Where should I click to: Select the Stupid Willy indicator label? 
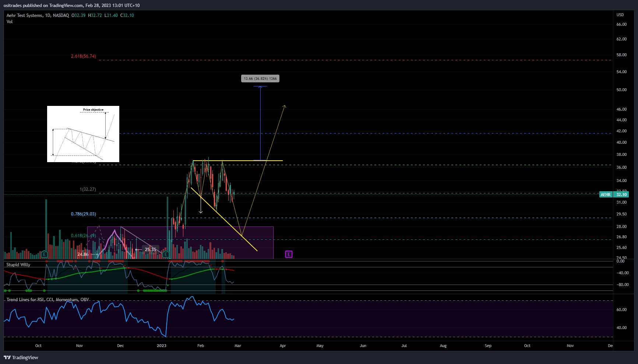coord(18,265)
